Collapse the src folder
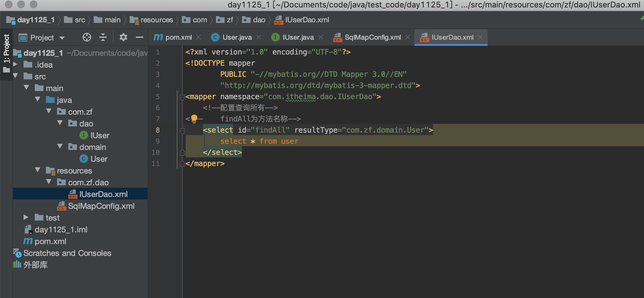The height and width of the screenshot is (298, 644). coord(15,76)
